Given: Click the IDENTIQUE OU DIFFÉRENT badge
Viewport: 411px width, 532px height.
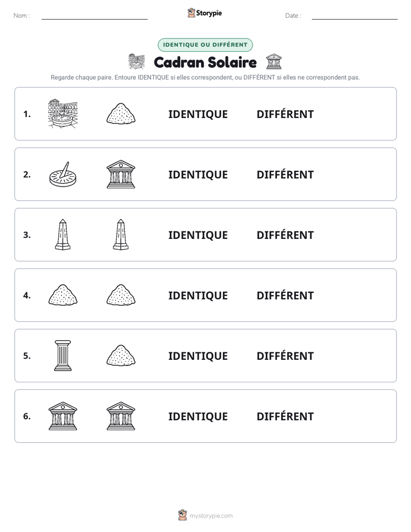Looking at the screenshot, I should pyautogui.click(x=205, y=45).
